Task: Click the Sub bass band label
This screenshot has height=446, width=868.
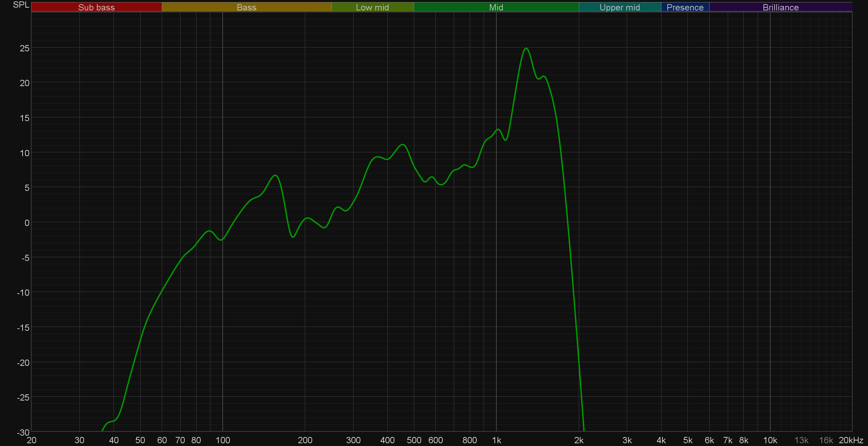Action: tap(97, 7)
